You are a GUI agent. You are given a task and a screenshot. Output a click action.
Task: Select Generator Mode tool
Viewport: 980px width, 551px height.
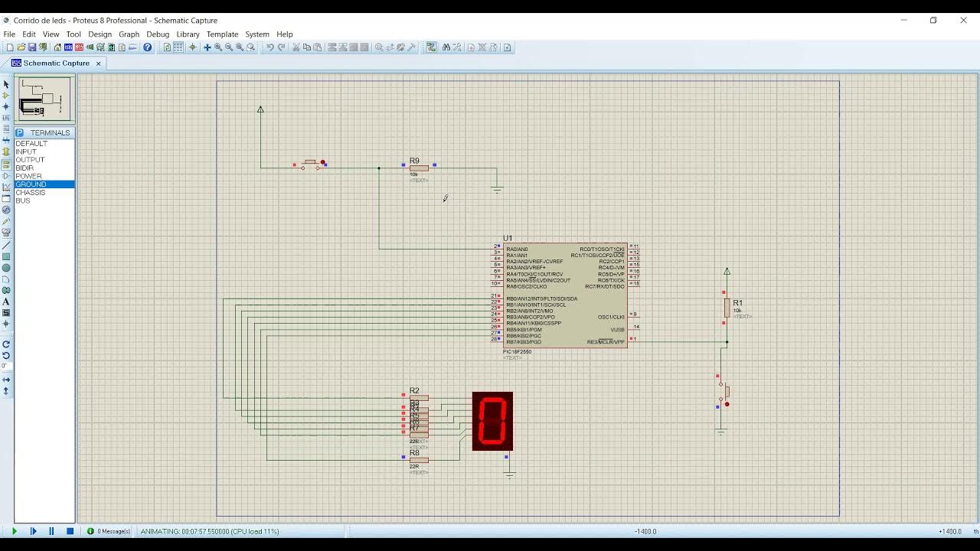point(6,210)
